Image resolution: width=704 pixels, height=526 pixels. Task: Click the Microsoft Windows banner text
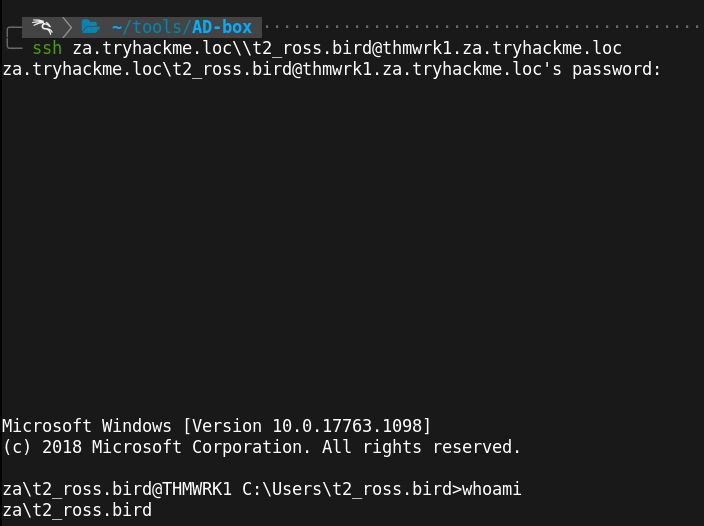tap(92, 425)
